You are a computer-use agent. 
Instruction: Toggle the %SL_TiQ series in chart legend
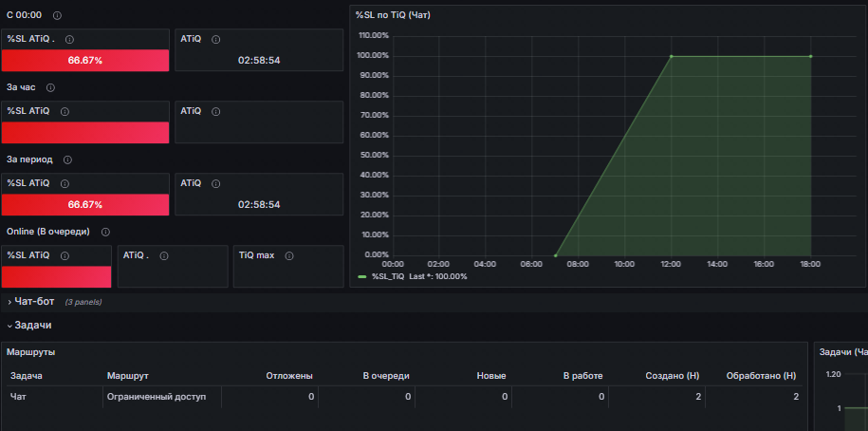click(387, 276)
